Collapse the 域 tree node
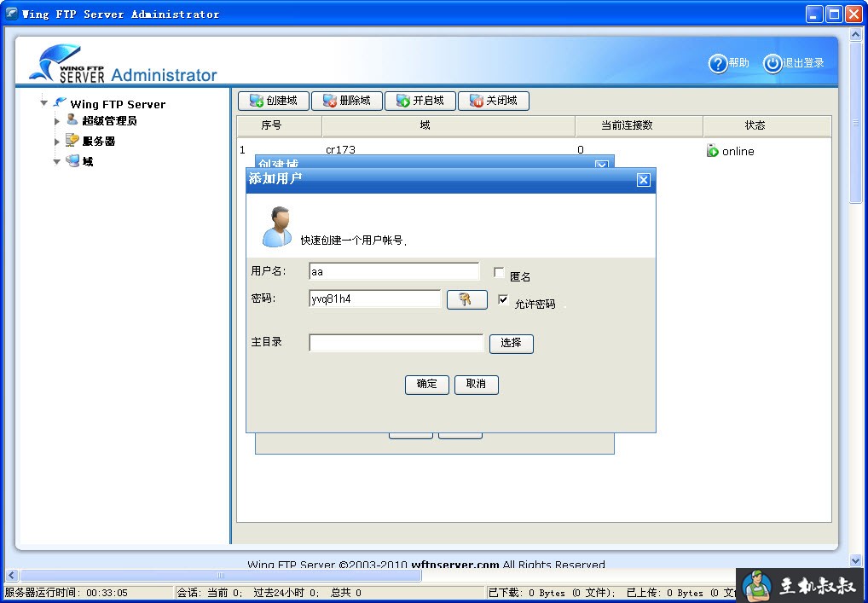Screen dimensions: 868x603 point(56,162)
